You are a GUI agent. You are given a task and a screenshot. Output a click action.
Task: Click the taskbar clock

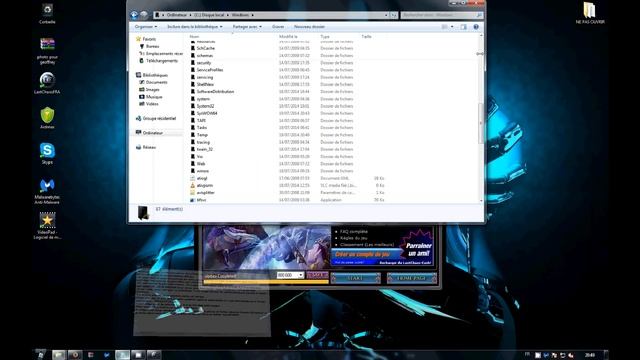click(589, 355)
